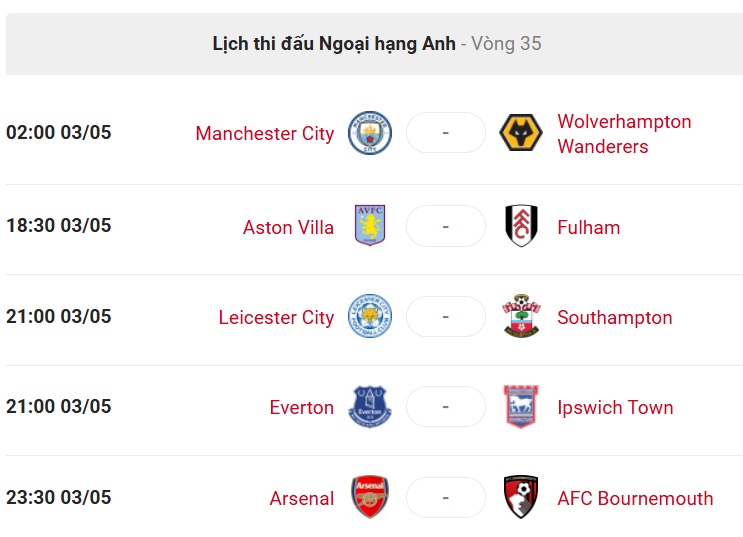Click the Manchester City club crest

370,133
